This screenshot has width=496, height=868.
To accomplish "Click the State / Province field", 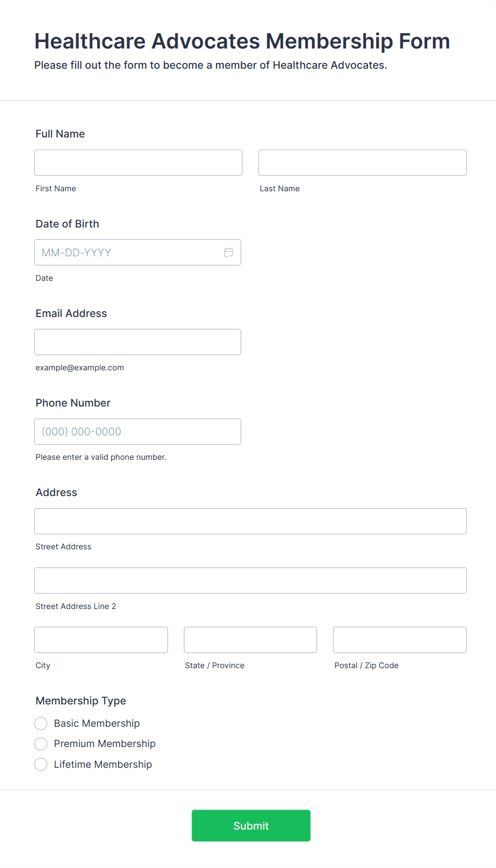I will coord(251,640).
